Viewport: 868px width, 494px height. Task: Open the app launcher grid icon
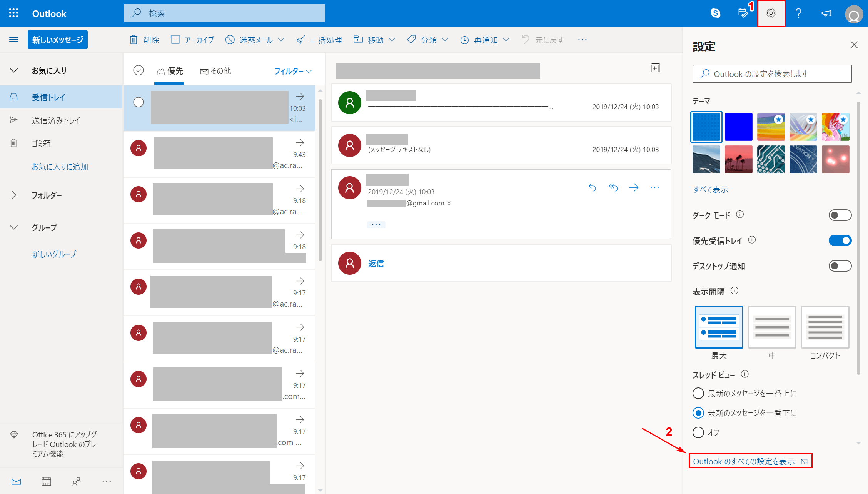(13, 13)
